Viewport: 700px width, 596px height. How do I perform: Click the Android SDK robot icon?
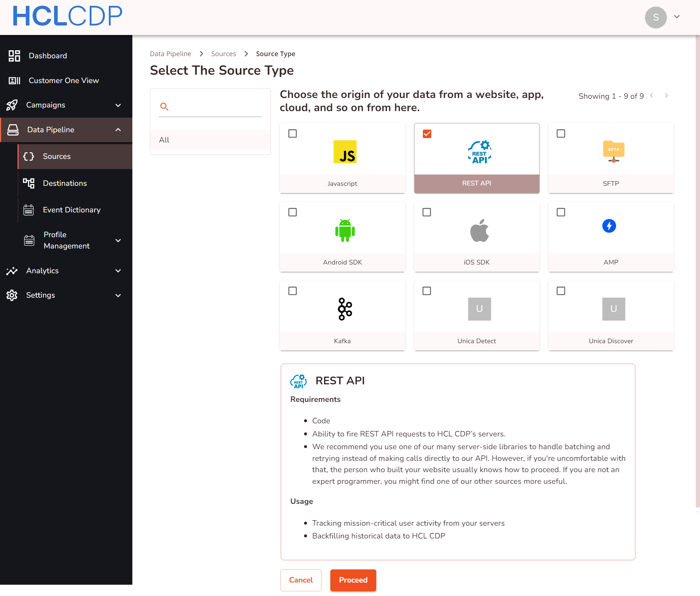345,230
